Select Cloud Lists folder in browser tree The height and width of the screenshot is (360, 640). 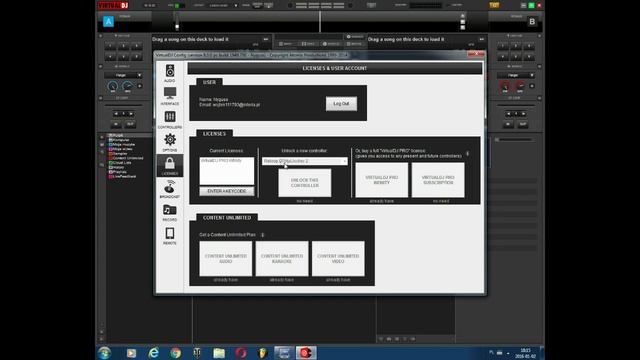pyautogui.click(x=120, y=162)
